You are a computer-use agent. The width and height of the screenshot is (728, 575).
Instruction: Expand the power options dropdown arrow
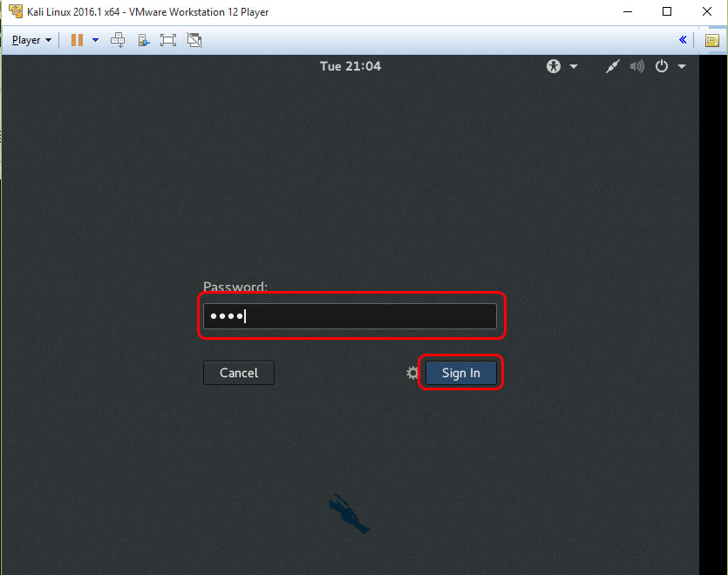(x=96, y=40)
